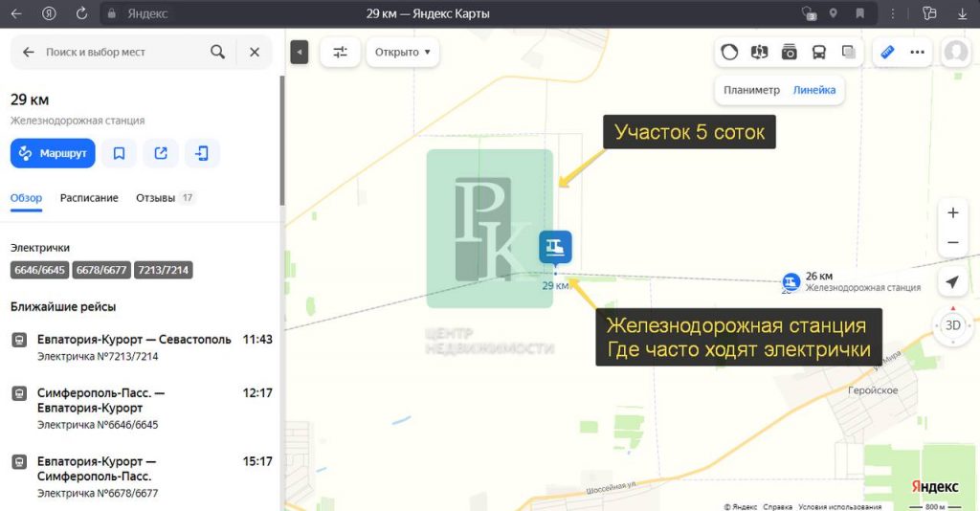
Task: Open the Справка link at the map bottom
Action: tap(777, 506)
